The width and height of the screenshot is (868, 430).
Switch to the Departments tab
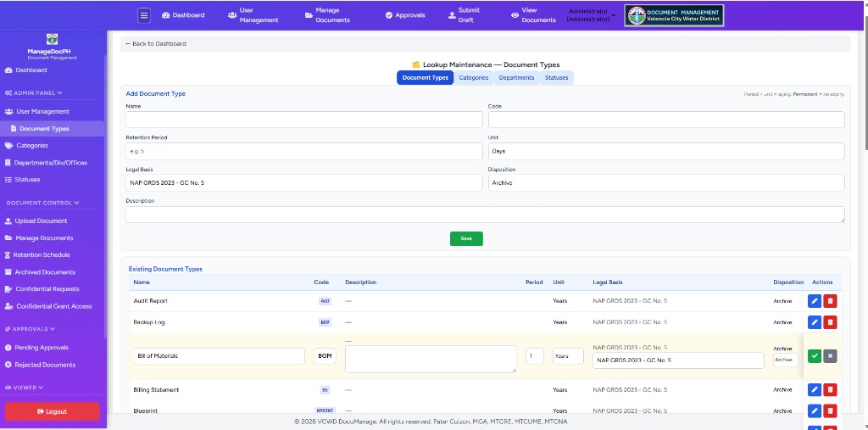516,78
